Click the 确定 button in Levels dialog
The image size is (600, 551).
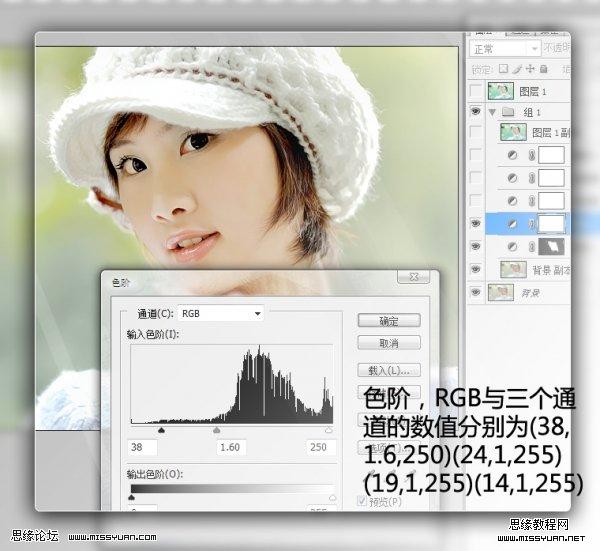388,320
